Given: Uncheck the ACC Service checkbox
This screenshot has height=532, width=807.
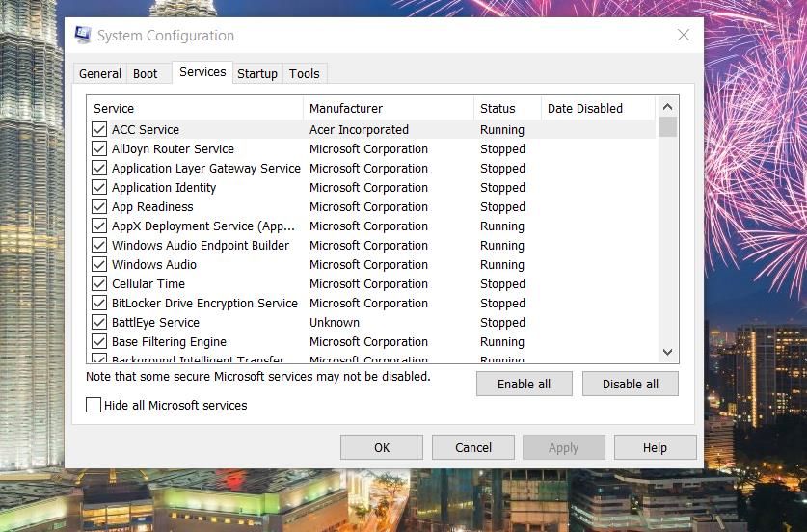Looking at the screenshot, I should (x=99, y=129).
